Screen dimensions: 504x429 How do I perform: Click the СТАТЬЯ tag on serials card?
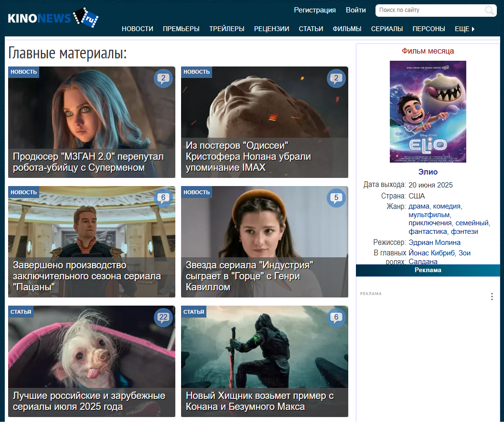tap(21, 311)
